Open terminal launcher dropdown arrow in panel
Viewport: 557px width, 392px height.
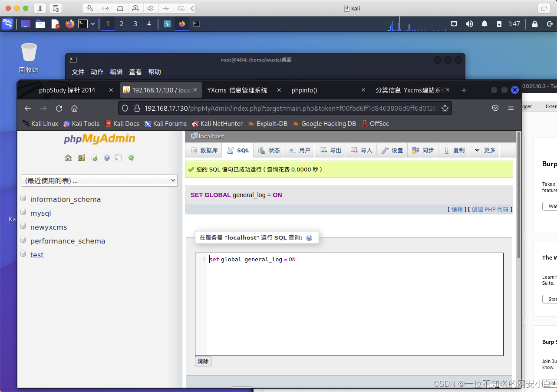(93, 24)
